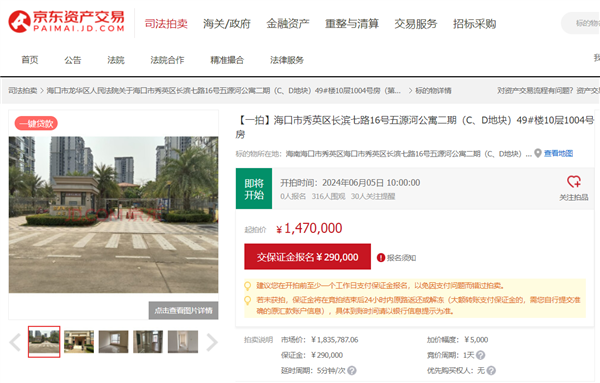Select the fourth interior thumbnail
Screen dimensions: 600x383
click(x=148, y=342)
